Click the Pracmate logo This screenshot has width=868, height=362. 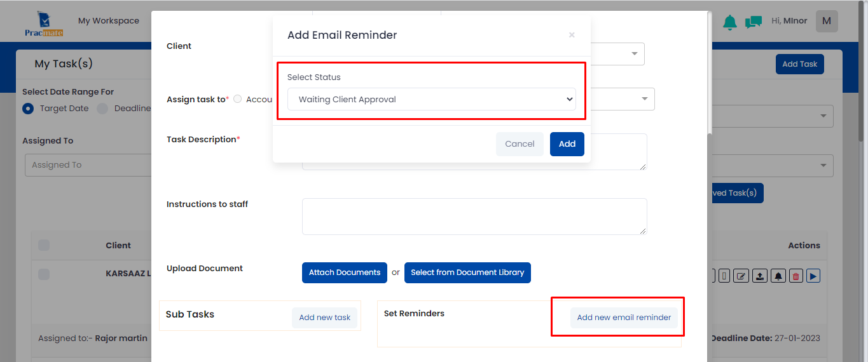click(x=43, y=24)
